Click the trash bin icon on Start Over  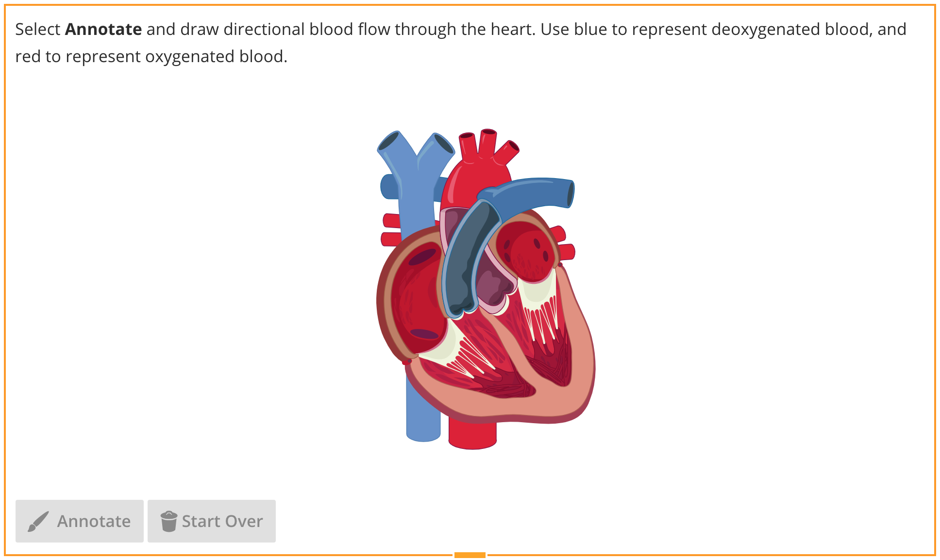(x=168, y=521)
